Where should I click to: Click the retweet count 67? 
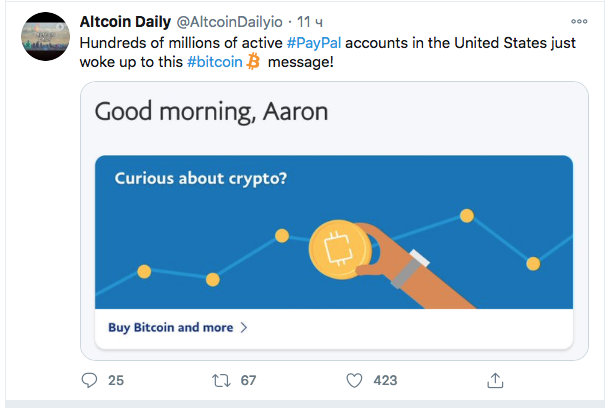pos(249,380)
